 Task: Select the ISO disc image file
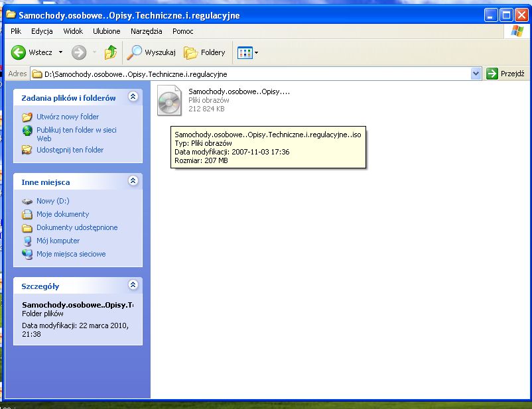[169, 100]
